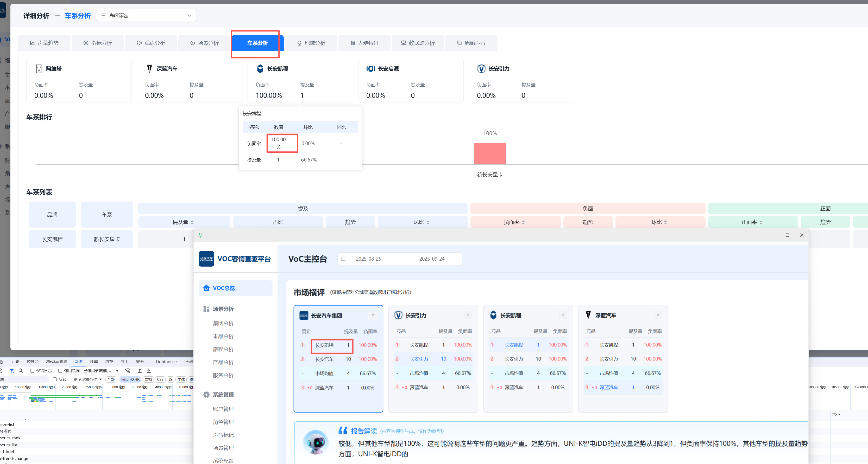Enable the 保留日志 checkbox
The image size is (868, 464).
pos(33,371)
